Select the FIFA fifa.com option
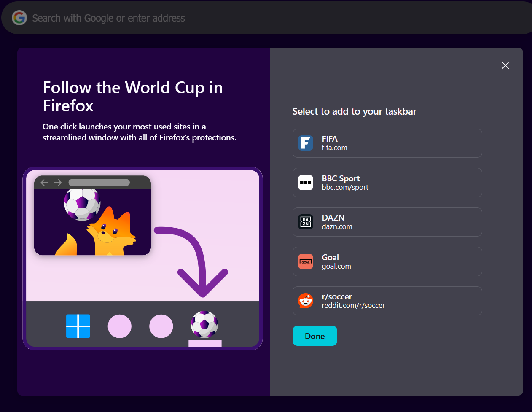Viewport: 532px width, 412px height. tap(387, 143)
